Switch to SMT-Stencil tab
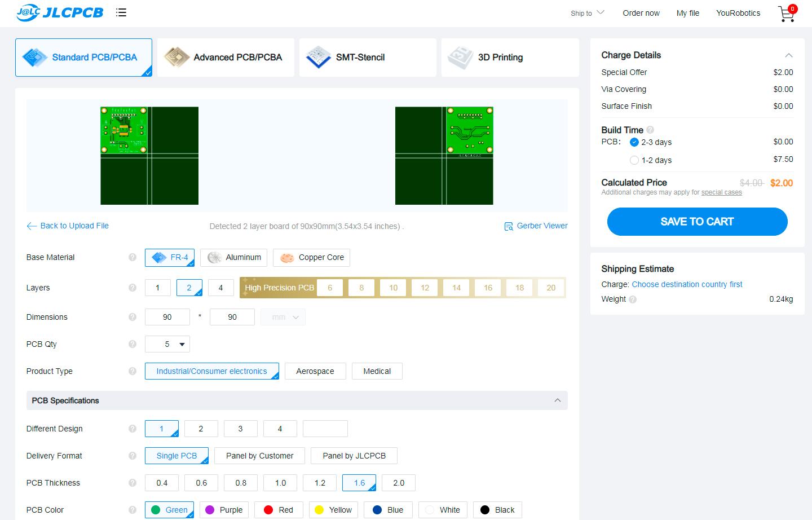The height and width of the screenshot is (520, 812). (368, 58)
